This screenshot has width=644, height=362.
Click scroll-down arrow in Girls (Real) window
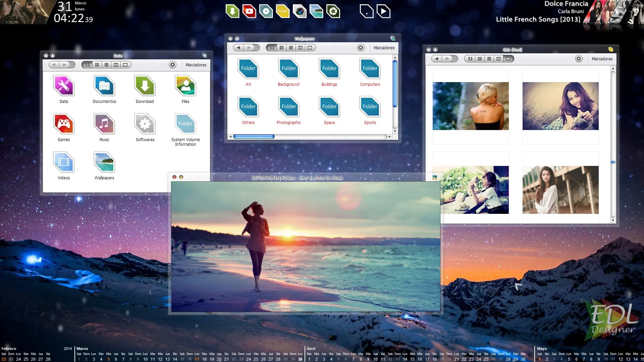[x=613, y=221]
